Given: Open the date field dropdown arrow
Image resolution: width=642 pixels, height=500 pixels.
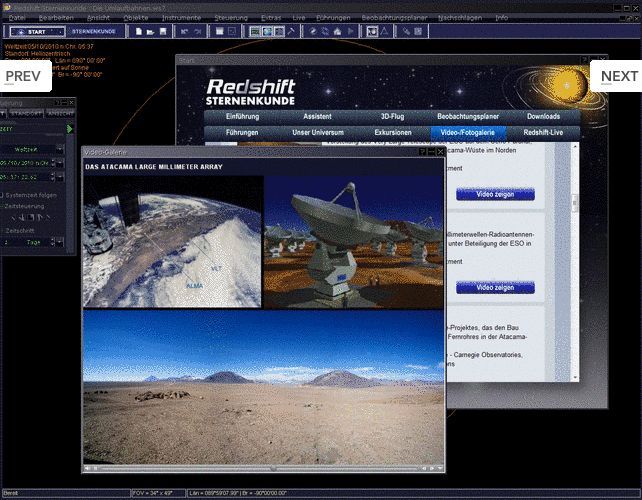Looking at the screenshot, I should click(60, 163).
